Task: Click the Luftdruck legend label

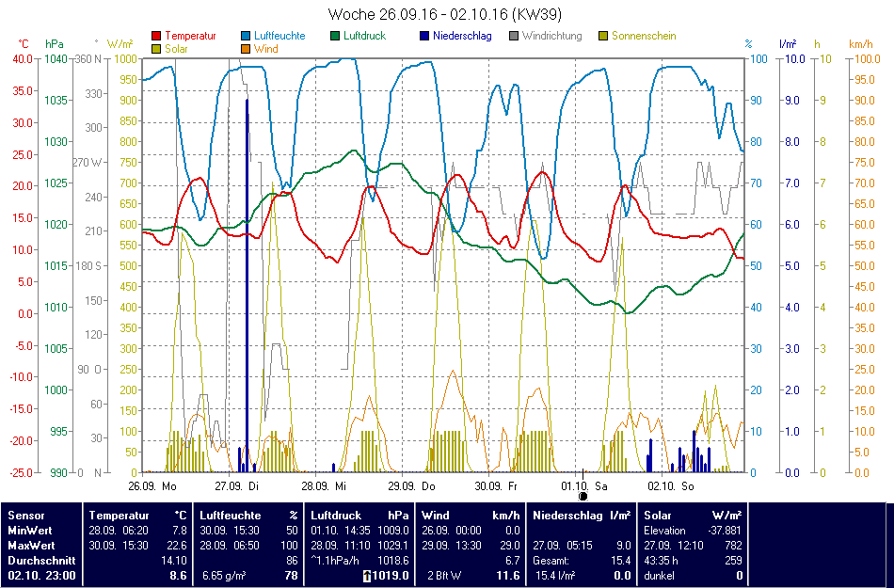Action: [365, 36]
